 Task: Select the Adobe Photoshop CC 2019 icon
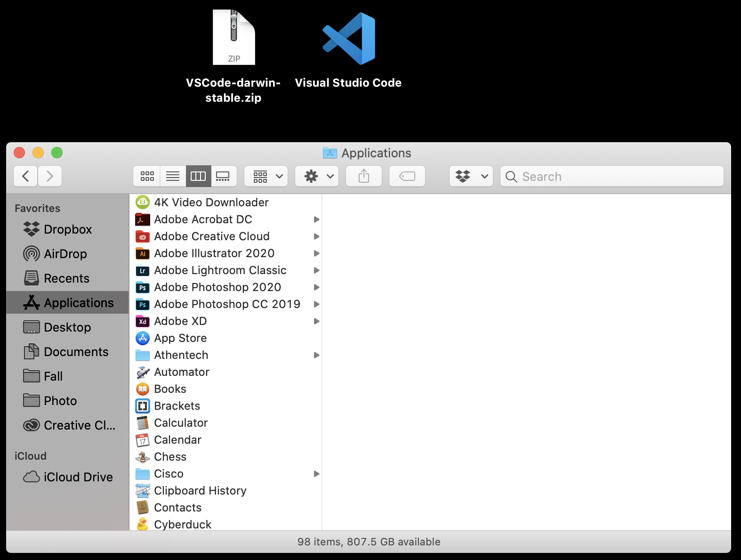pos(143,304)
